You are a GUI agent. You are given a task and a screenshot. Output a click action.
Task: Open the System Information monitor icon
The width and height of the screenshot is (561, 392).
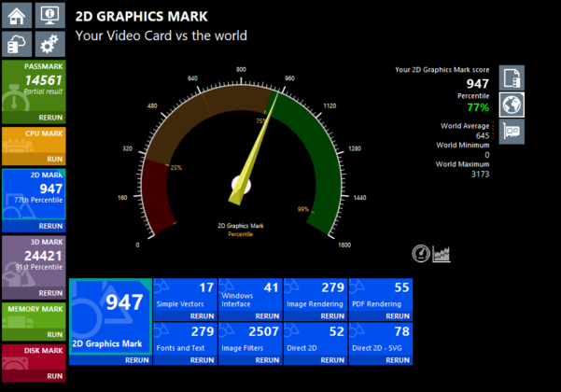tap(49, 16)
